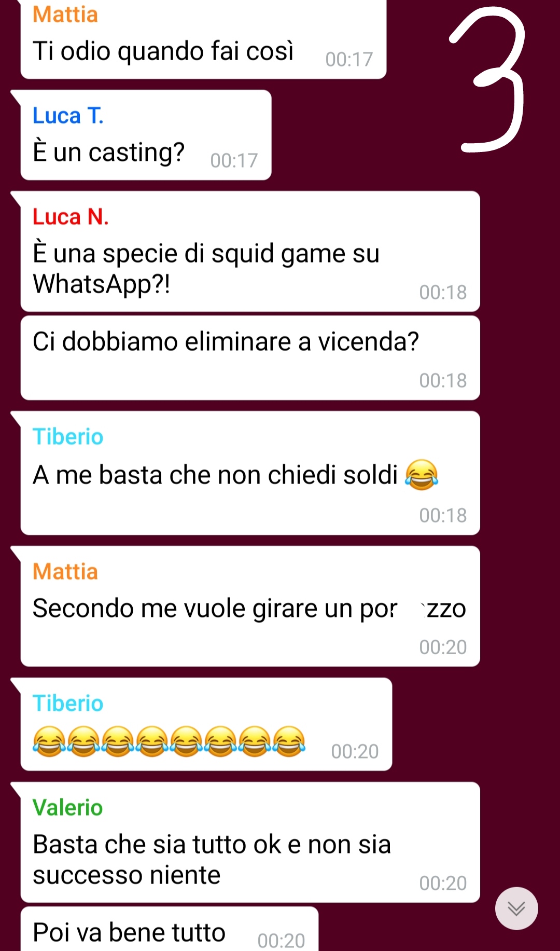Screen dimensions: 560x951
Task: Select 'Ci dobbiamo eliminare a vicenda?' message
Action: 250,358
